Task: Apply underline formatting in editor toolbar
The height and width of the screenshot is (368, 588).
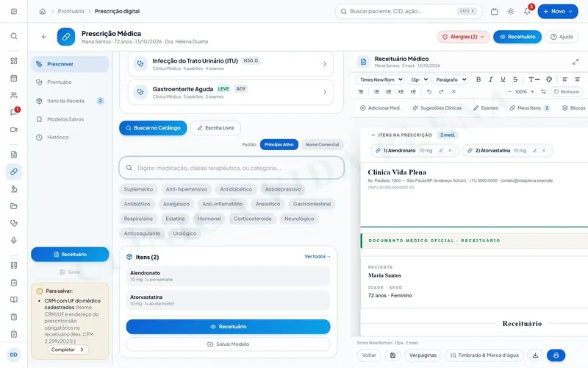Action: [x=503, y=79]
